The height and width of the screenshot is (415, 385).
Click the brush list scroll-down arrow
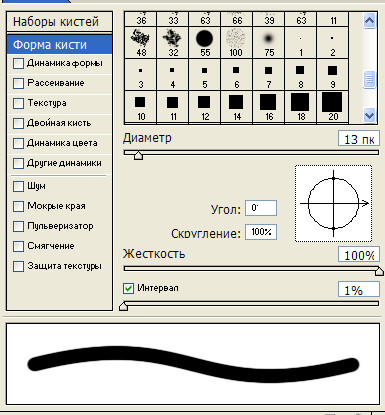(x=369, y=116)
